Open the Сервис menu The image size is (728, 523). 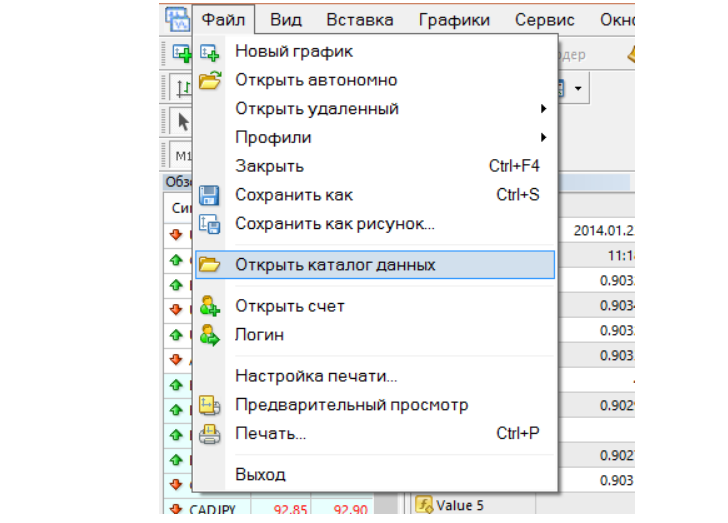pos(545,20)
